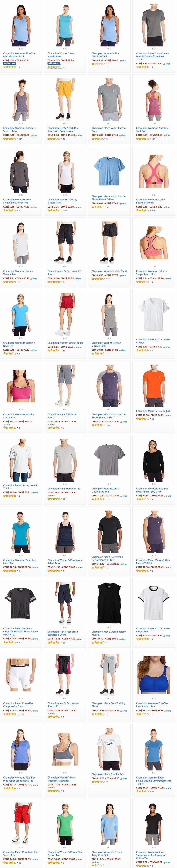Click star rating of Women's Jersey V-Neck Tank with 100 reviews
Image resolution: width=177 pixels, height=868 pixels.
(54, 210)
